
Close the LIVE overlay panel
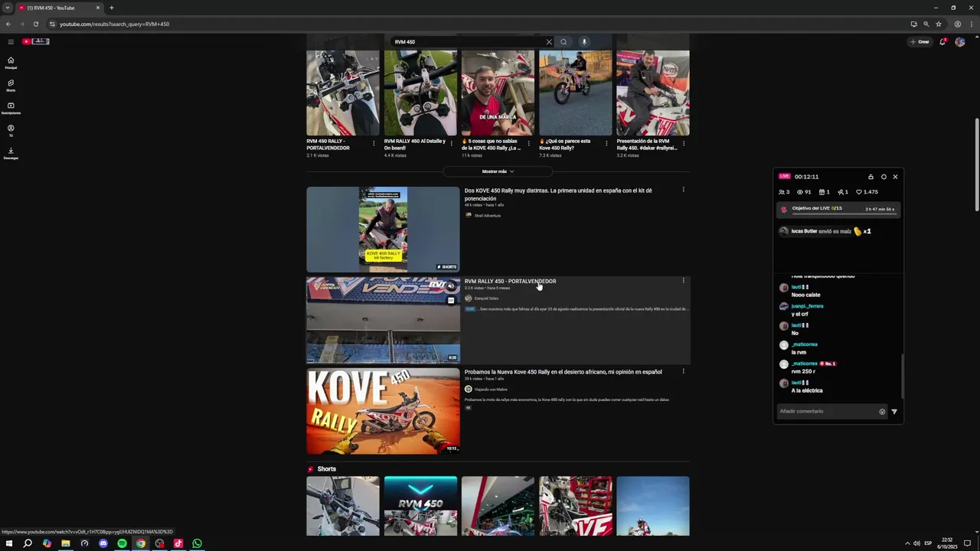[x=895, y=177]
